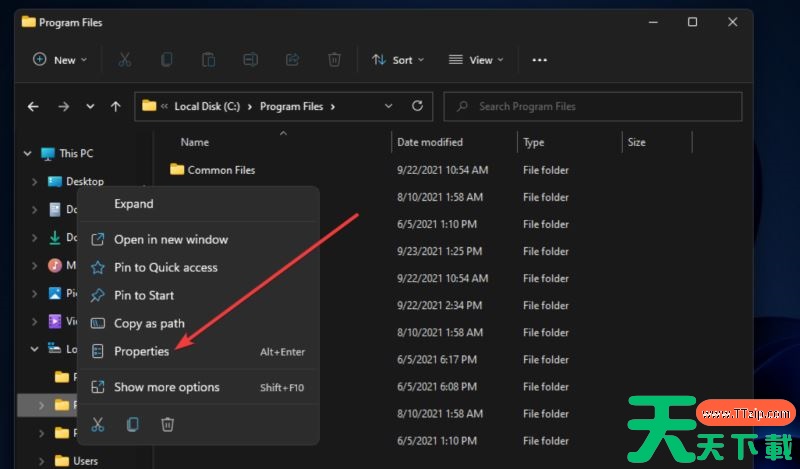
Task: Click the Paste toolbar icon
Action: [x=208, y=60]
